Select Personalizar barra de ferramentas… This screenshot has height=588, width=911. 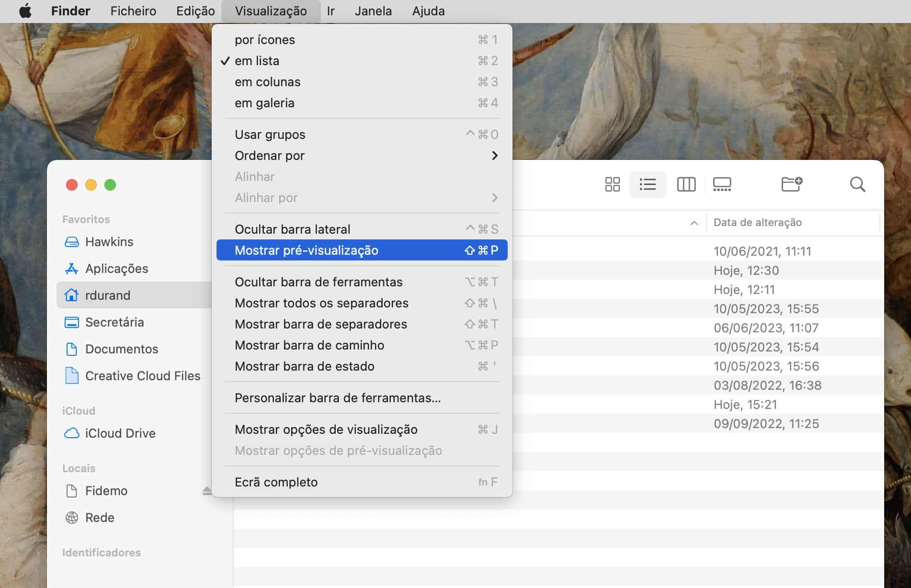tap(362, 398)
